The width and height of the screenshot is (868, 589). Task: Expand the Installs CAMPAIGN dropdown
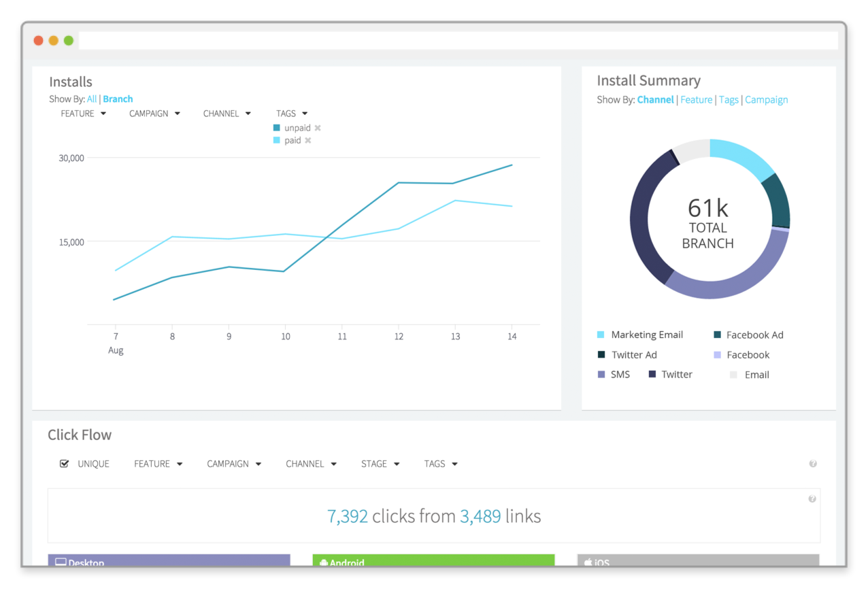tap(154, 114)
